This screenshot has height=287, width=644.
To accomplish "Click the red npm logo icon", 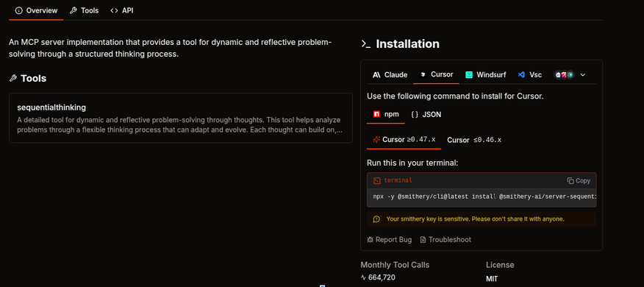I will click(376, 114).
